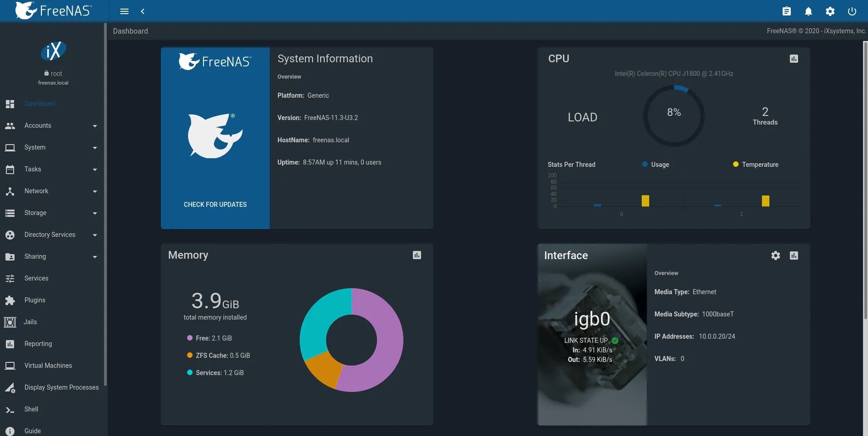868x436 pixels.
Task: Click the Tasks calendar icon
Action: tap(10, 169)
